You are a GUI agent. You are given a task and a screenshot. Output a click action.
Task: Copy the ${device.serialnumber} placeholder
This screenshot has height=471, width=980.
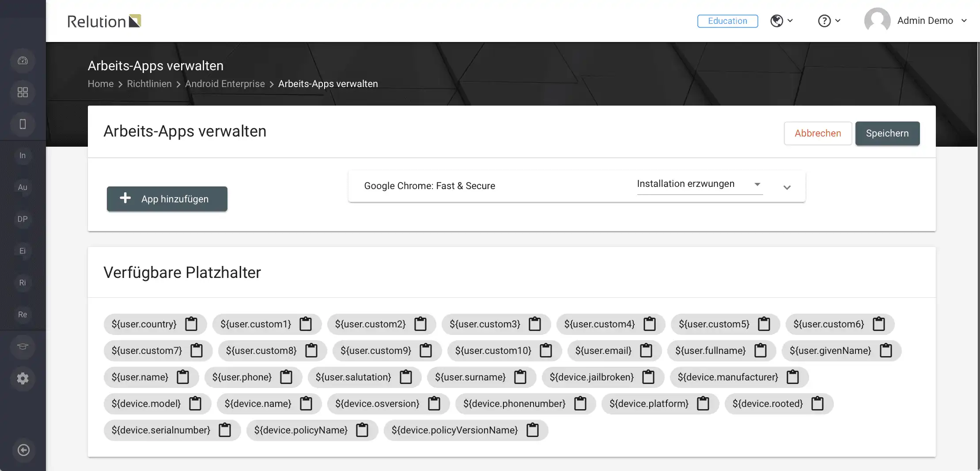225,430
